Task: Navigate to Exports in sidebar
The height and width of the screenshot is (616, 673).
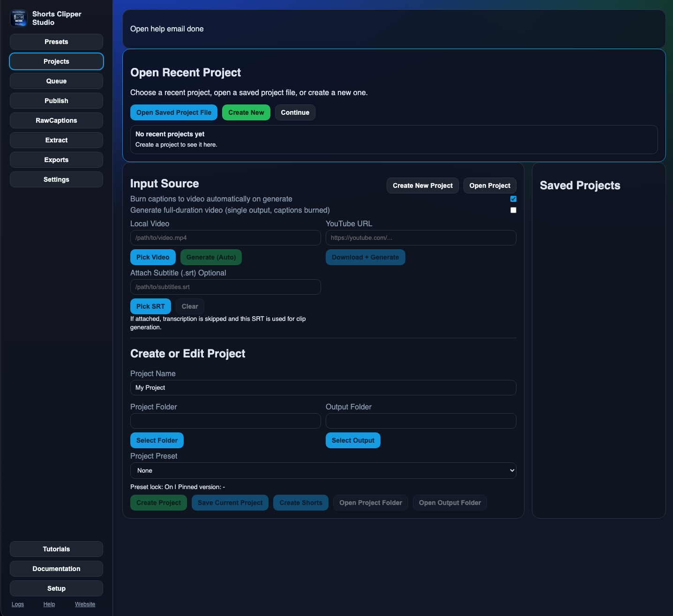Action: [56, 160]
